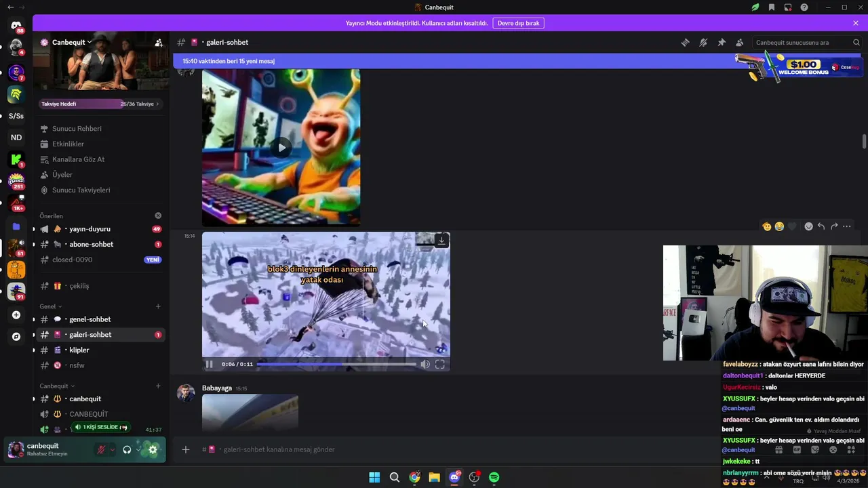Add a server with the plus icon
The width and height of the screenshot is (868, 488).
click(16, 314)
